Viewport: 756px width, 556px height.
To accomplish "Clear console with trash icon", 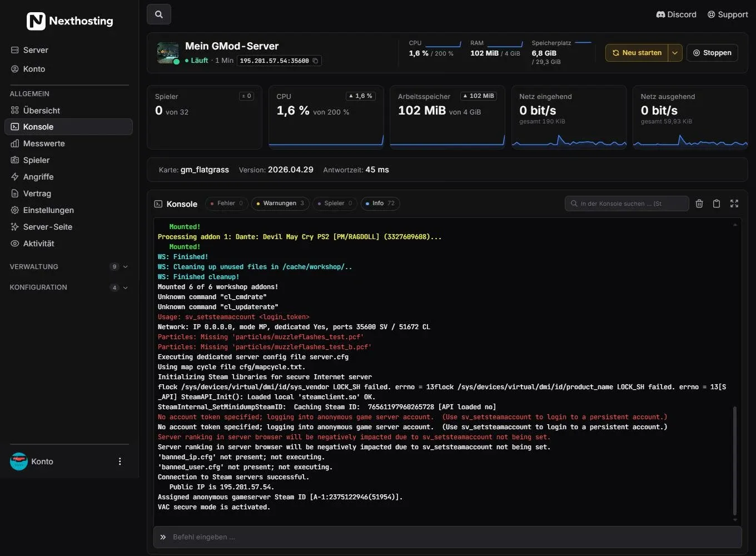I will pyautogui.click(x=699, y=203).
